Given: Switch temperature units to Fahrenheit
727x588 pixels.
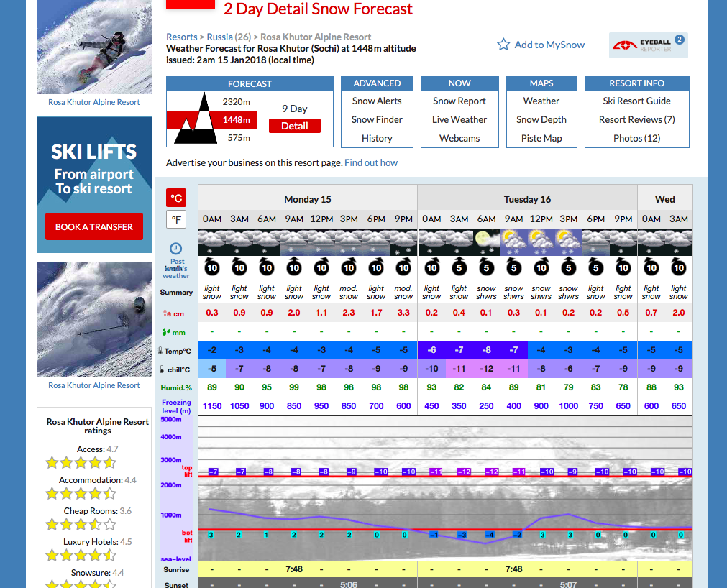Looking at the screenshot, I should 176,220.
